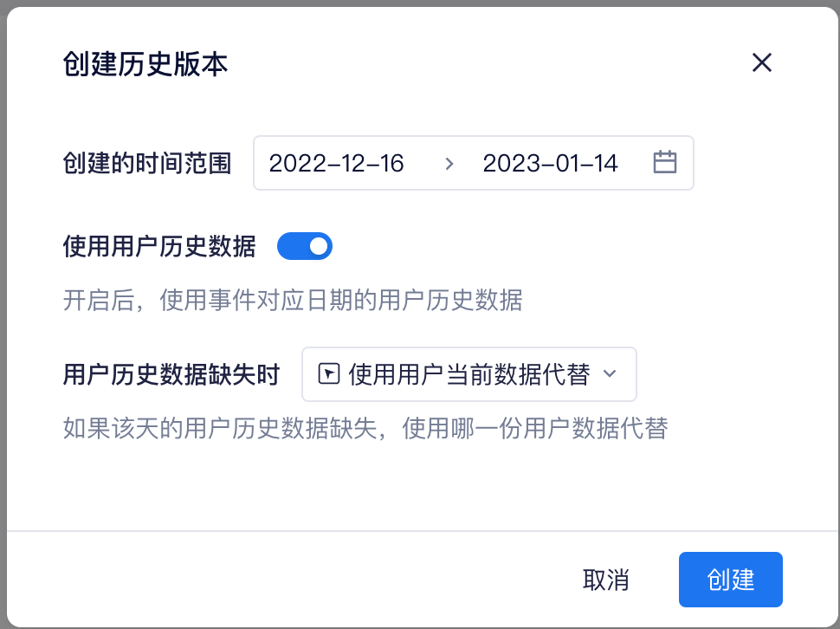Click the blue 创建 button
Image resolution: width=840 pixels, height=629 pixels.
[x=731, y=580]
